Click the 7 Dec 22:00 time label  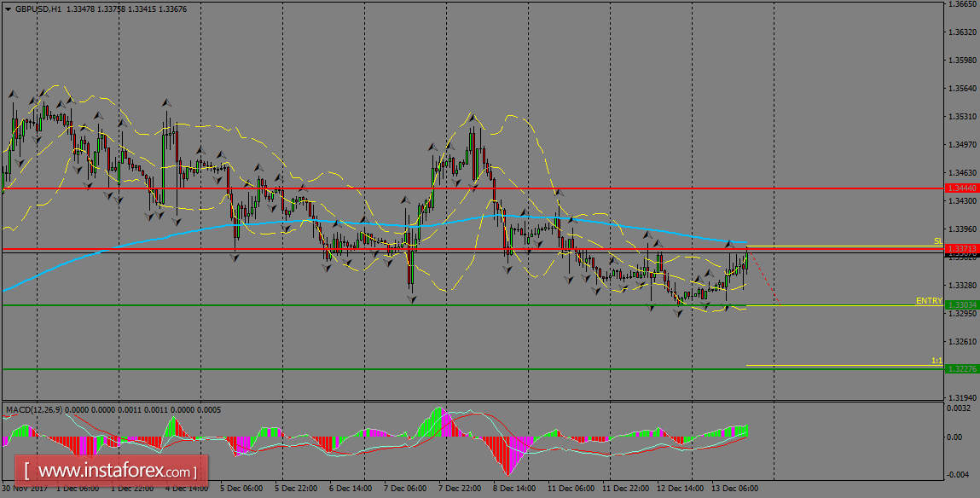[460, 488]
